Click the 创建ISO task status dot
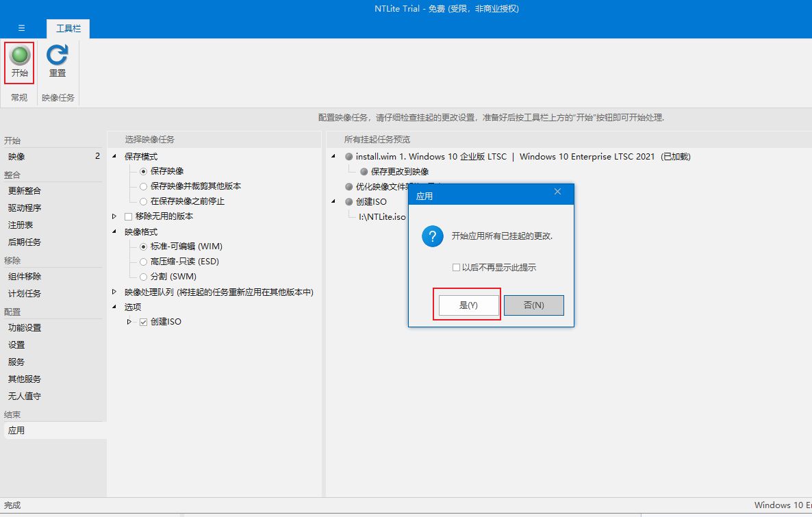Image resolution: width=812 pixels, height=517 pixels. click(x=349, y=202)
